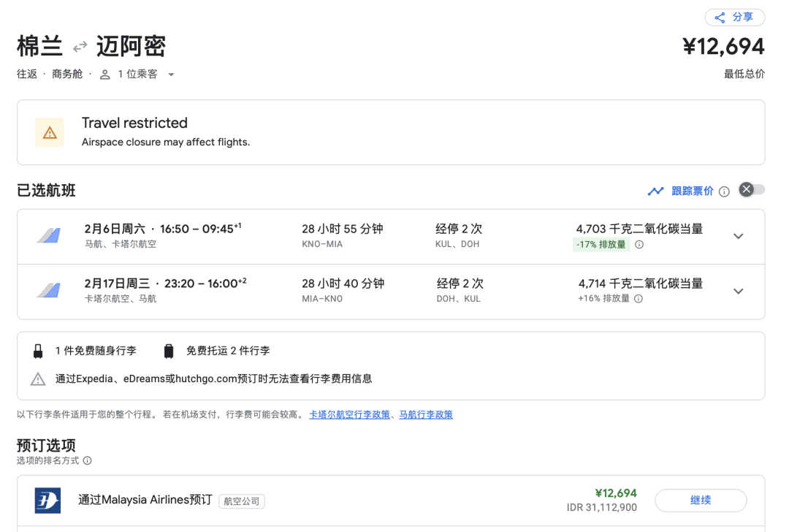Click the info icon next to 跟踪票价
The height and width of the screenshot is (532, 789).
(723, 191)
